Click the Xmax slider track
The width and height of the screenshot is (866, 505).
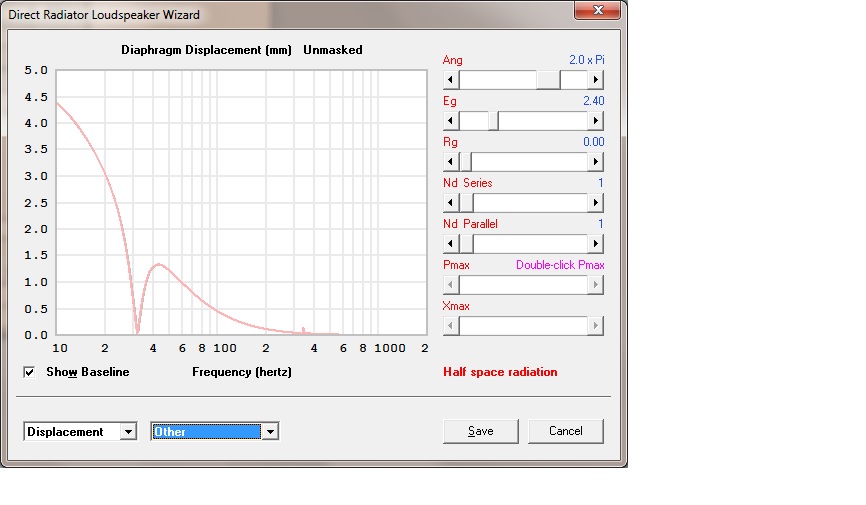[x=523, y=325]
